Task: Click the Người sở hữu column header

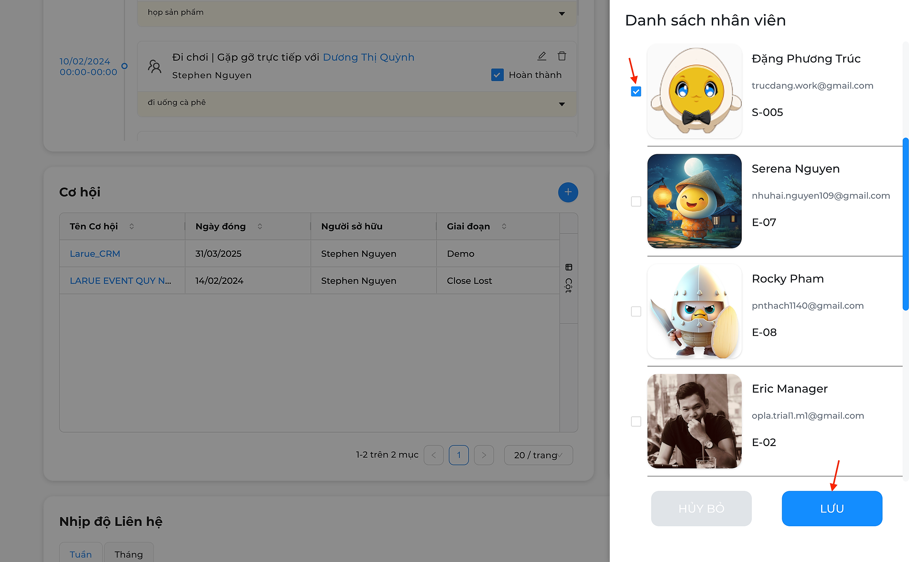Action: pyautogui.click(x=352, y=226)
